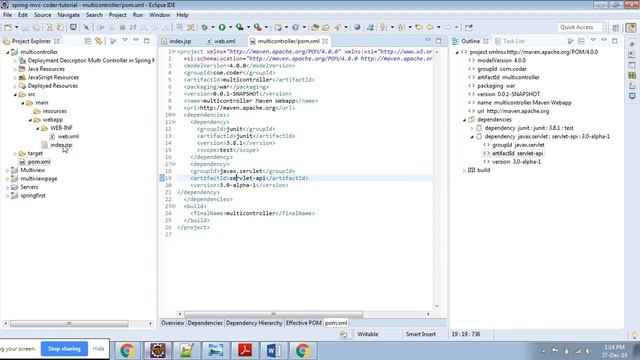
Task: Collapse All in Outline view toolbar
Action: [581, 41]
